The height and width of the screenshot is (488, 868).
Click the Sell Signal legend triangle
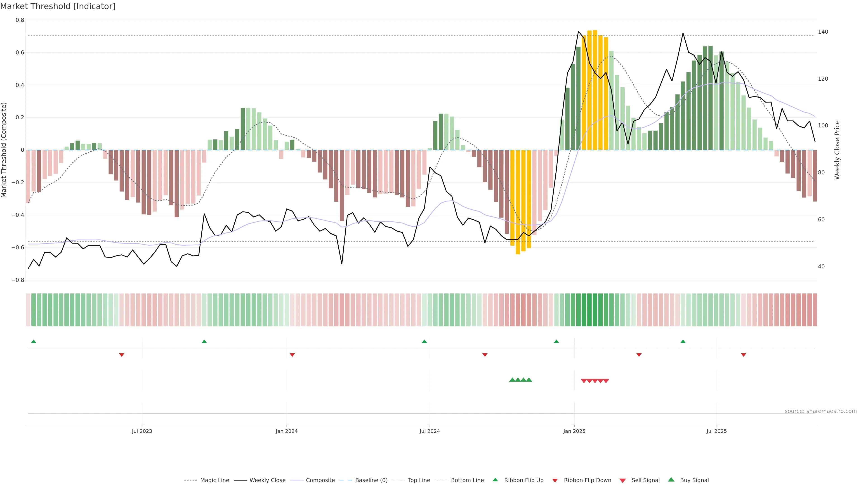[x=622, y=481]
